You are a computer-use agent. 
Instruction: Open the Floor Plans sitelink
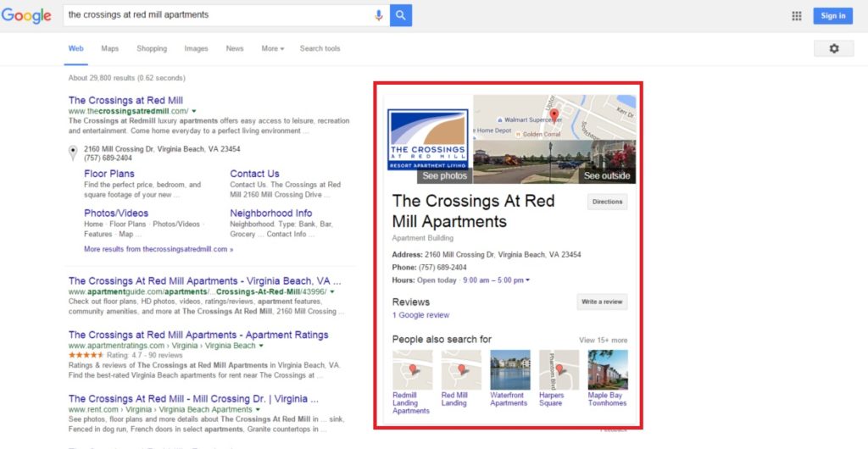click(109, 174)
